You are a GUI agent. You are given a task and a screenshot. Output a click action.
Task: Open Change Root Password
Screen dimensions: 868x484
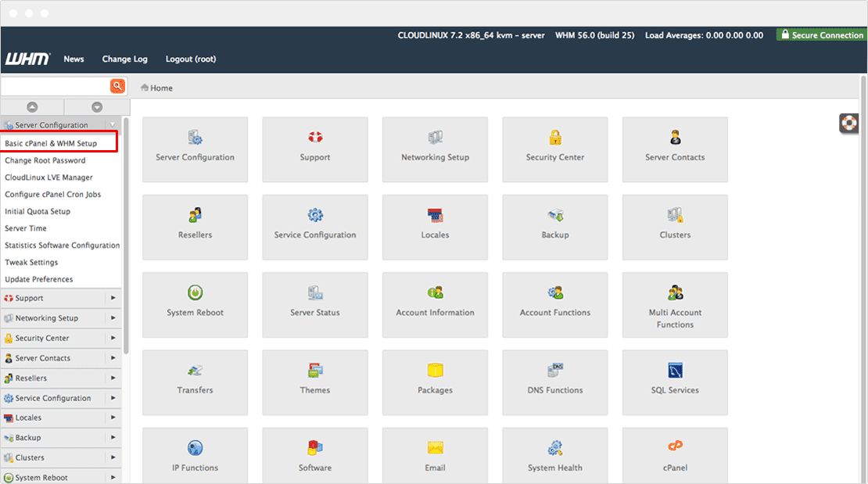pos(45,160)
